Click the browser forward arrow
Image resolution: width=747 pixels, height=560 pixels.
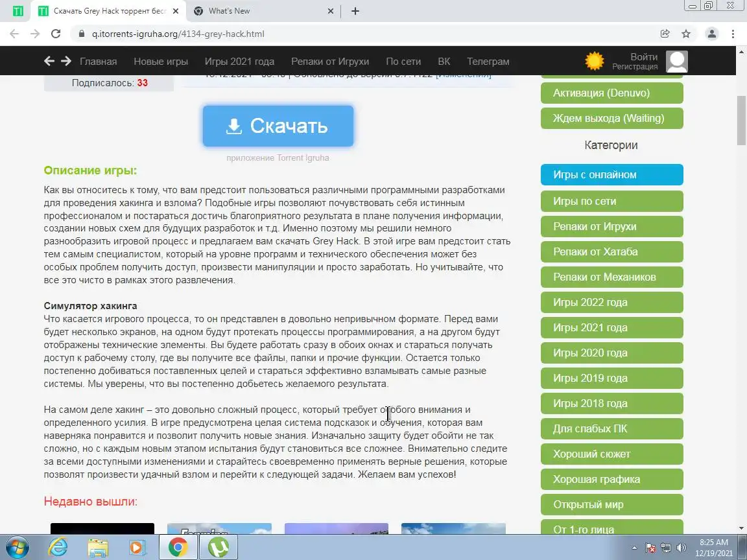(x=35, y=34)
